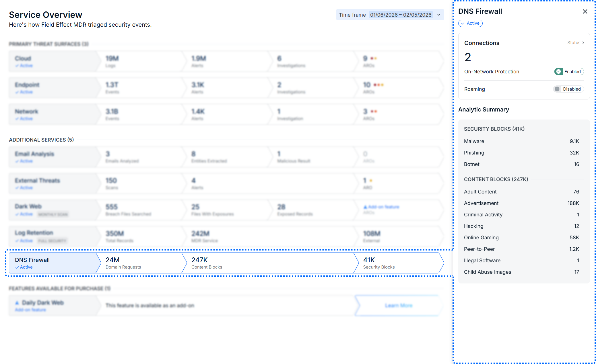Viewport: 596px width, 364px height.
Task: Click the External Threats yellow ARO dot
Action: tap(371, 181)
